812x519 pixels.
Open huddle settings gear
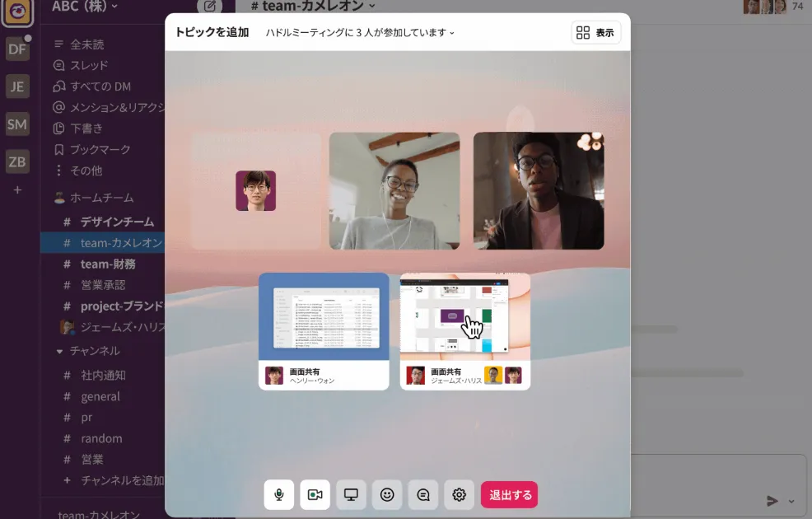(x=459, y=494)
